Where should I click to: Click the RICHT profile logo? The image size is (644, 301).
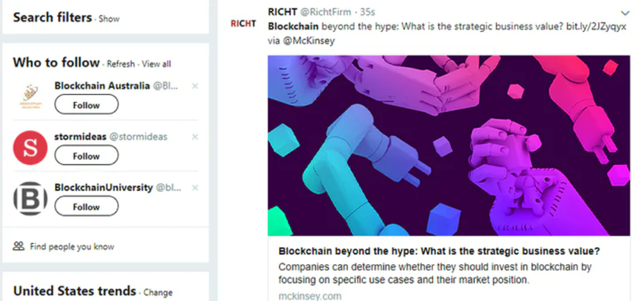(x=243, y=24)
